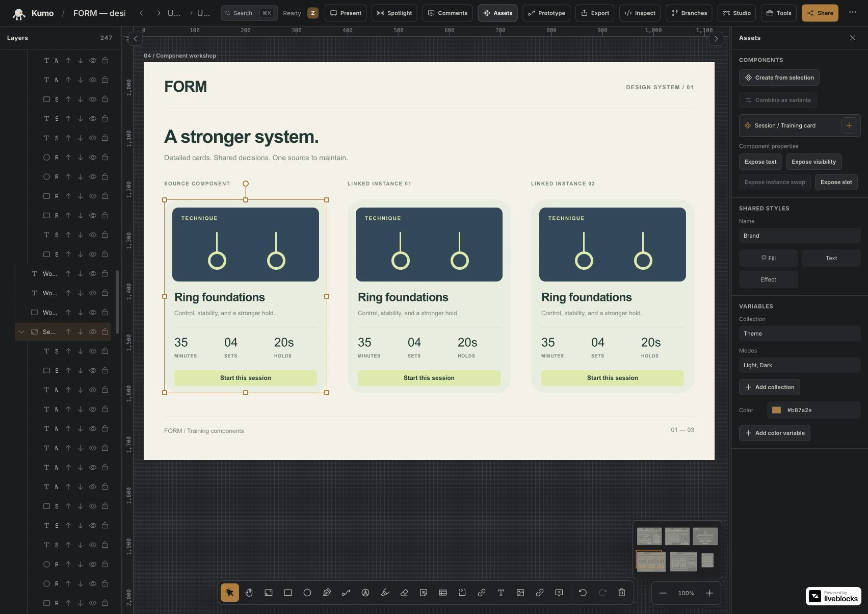Open the Comments panel
The image size is (868, 614).
[447, 13]
